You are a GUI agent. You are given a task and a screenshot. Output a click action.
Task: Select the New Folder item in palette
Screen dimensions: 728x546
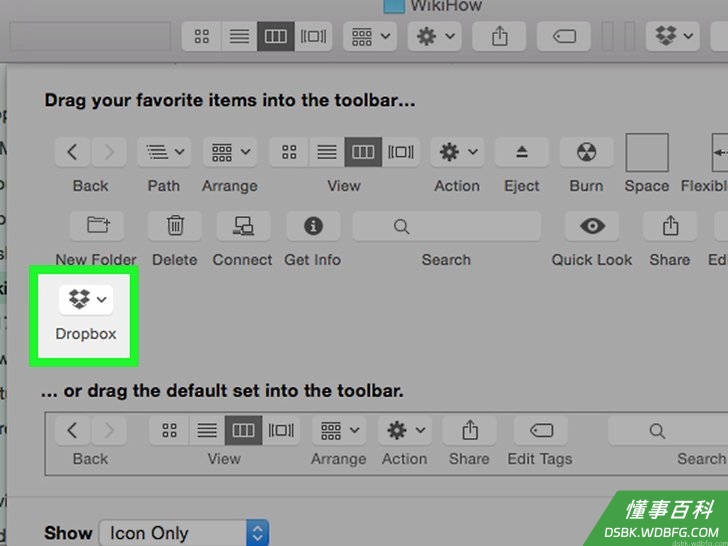point(97,226)
